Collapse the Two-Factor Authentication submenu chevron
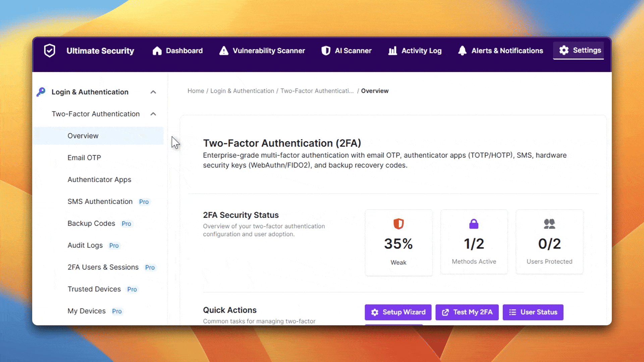 (153, 114)
